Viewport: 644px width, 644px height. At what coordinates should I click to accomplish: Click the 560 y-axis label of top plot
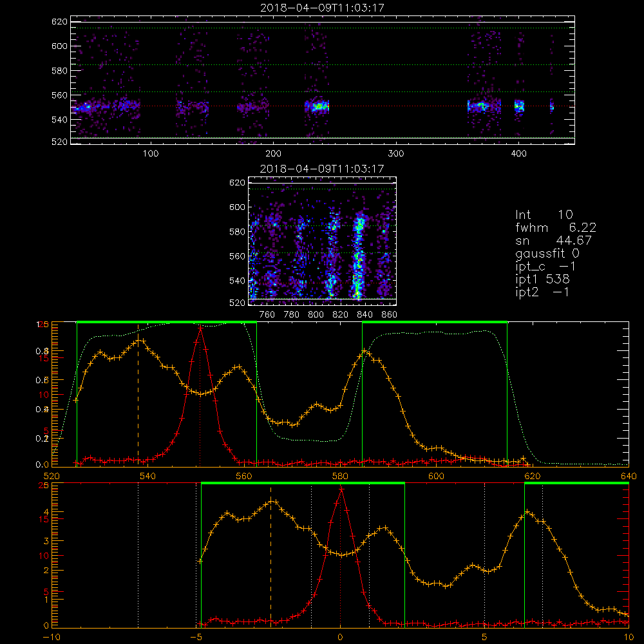pyautogui.click(x=59, y=95)
